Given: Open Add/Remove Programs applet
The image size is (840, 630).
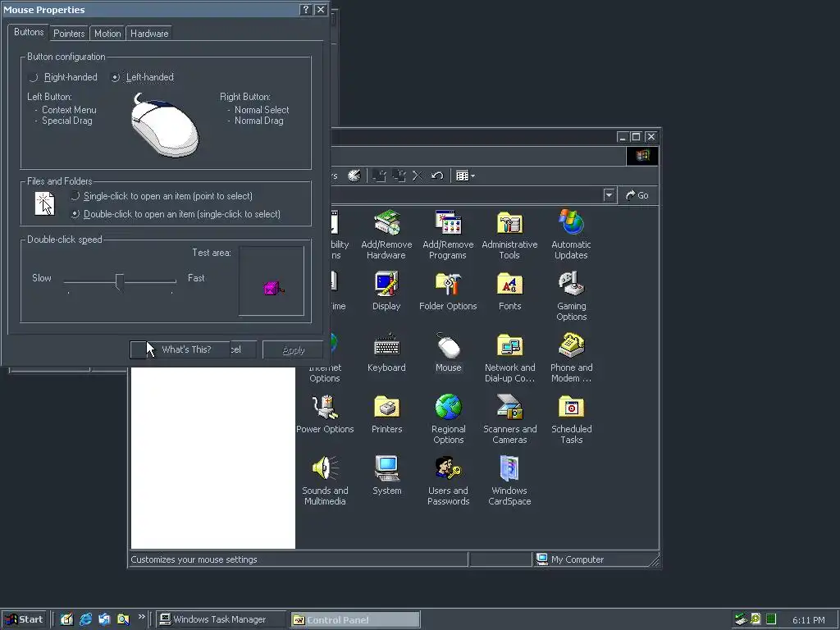Looking at the screenshot, I should (x=448, y=235).
